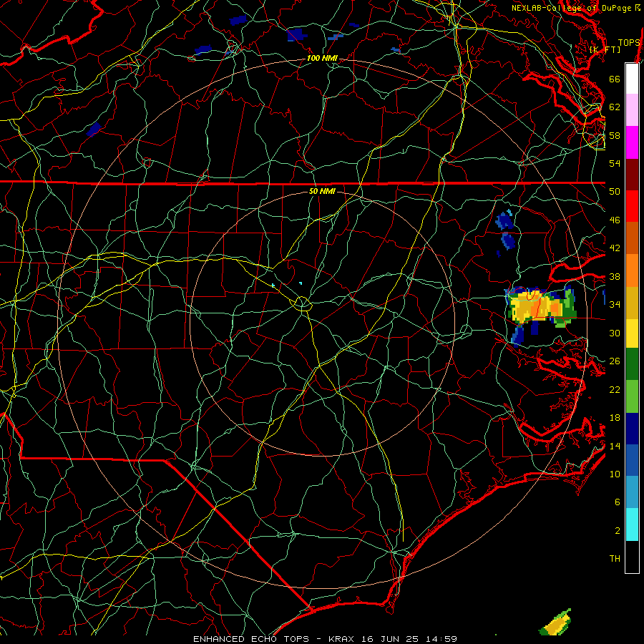Click the "K FT" unit label
644x644 pixels.
pos(605,49)
